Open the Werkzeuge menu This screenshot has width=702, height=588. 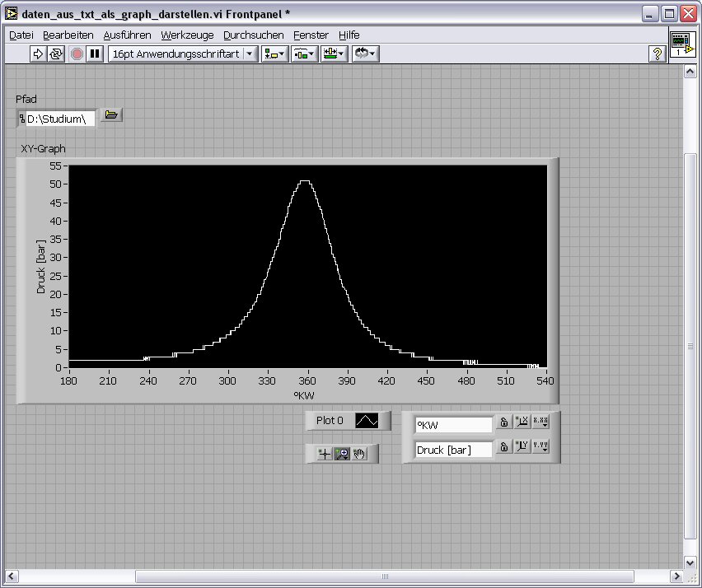187,35
